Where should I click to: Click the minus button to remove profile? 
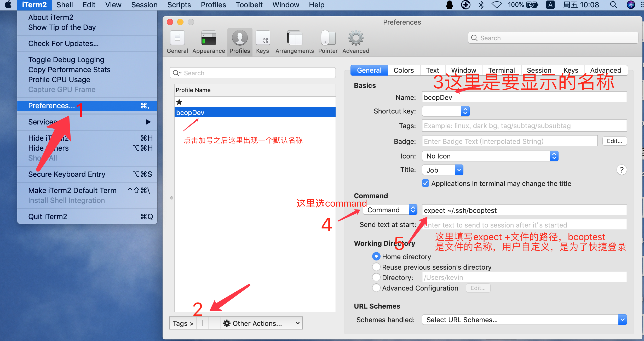point(215,323)
